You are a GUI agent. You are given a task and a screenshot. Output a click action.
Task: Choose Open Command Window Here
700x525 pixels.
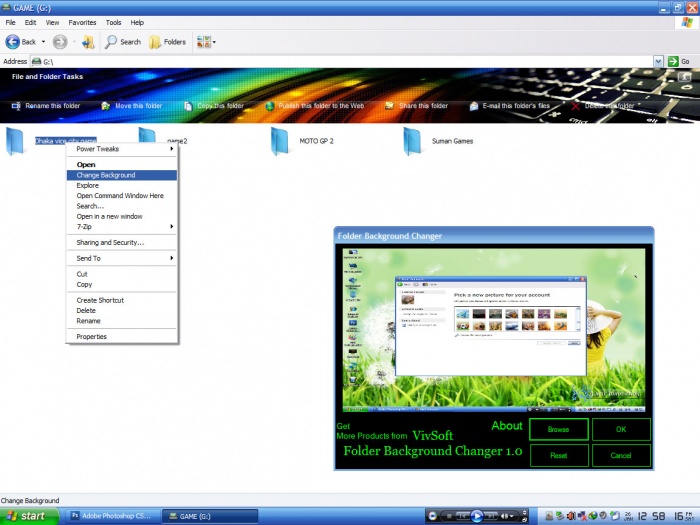[x=121, y=196]
